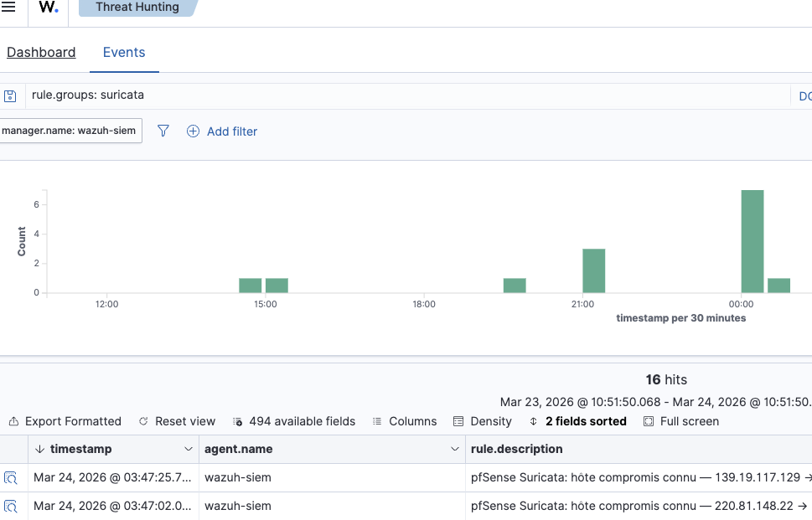Click the saved query disk icon
This screenshot has width=812, height=520.
10,95
